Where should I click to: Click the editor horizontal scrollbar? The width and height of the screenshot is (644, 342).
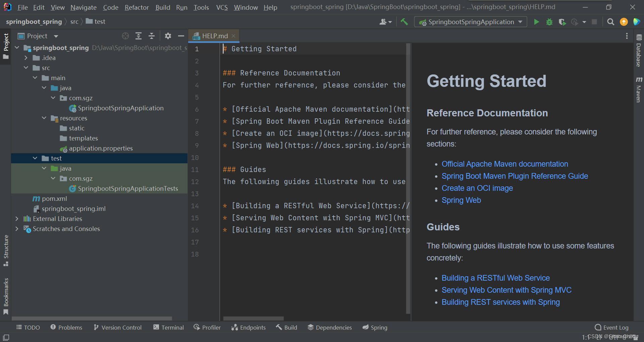[x=254, y=318]
